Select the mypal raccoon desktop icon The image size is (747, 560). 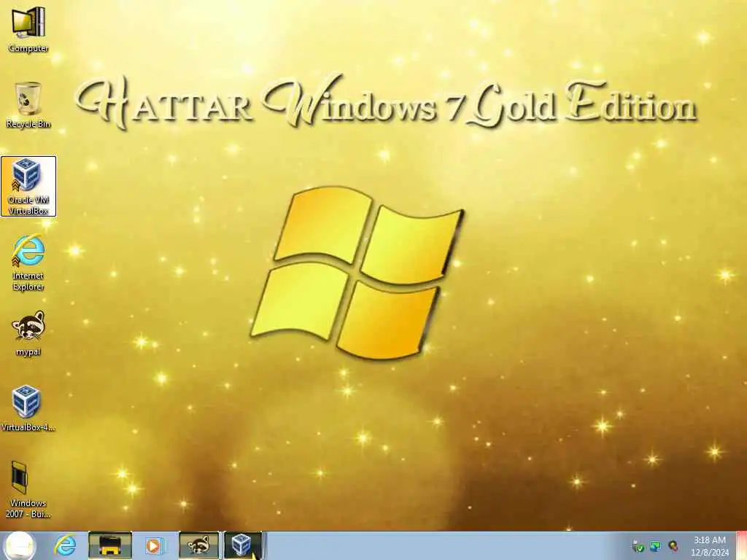tap(28, 333)
